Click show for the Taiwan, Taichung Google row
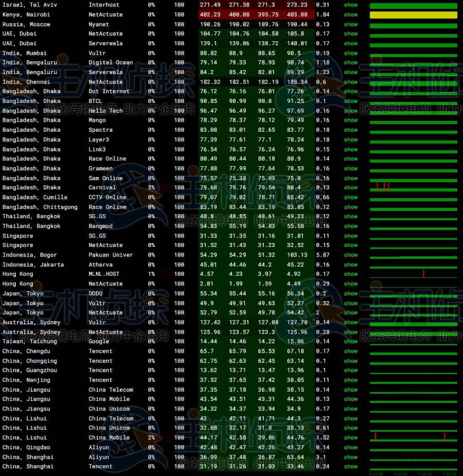This screenshot has width=463, height=476. (x=350, y=341)
